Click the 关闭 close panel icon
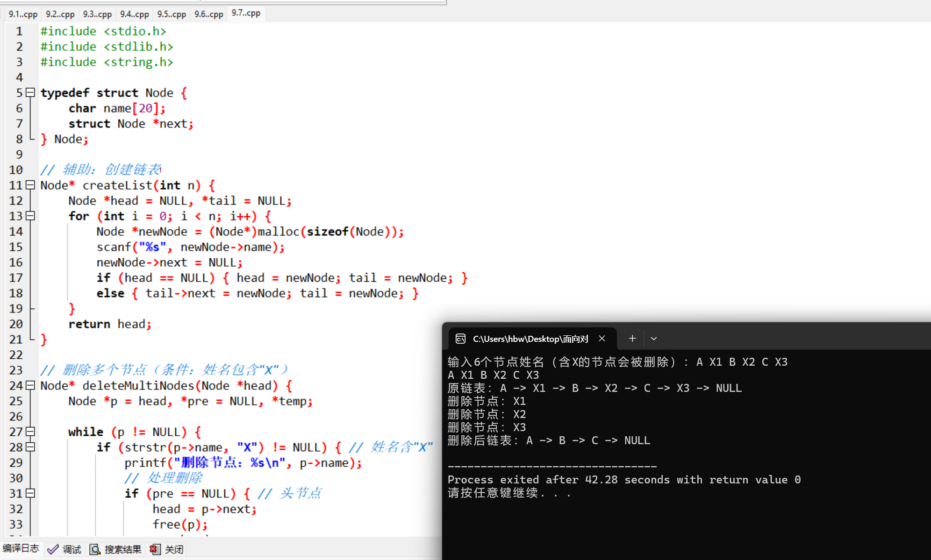 tap(155, 549)
